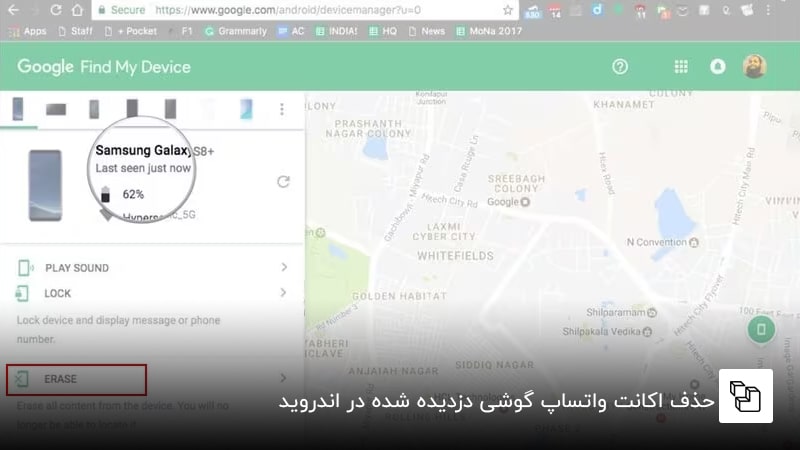Viewport: 800px width, 450px height.
Task: Open the + Pocket bookmark
Action: (131, 31)
